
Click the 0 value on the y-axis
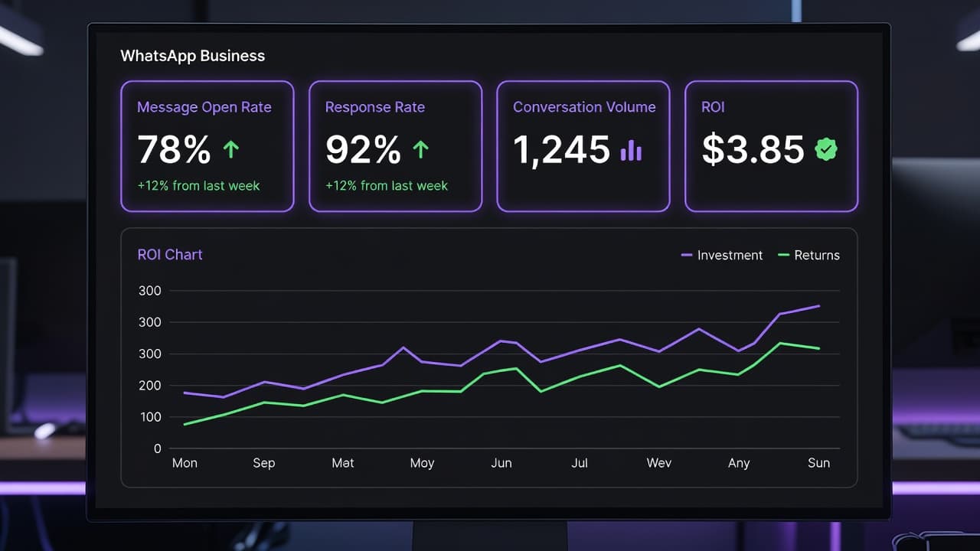point(157,449)
